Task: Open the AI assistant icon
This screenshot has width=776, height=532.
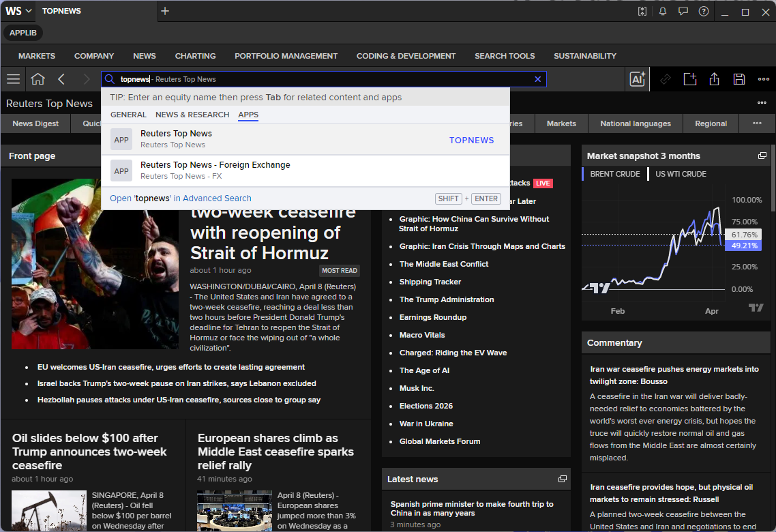Action: tap(638, 79)
